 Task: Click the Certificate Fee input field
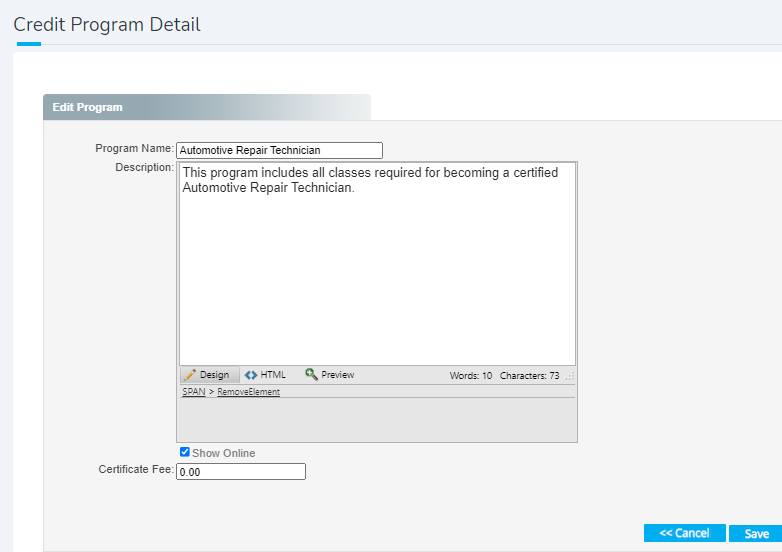[x=241, y=472]
